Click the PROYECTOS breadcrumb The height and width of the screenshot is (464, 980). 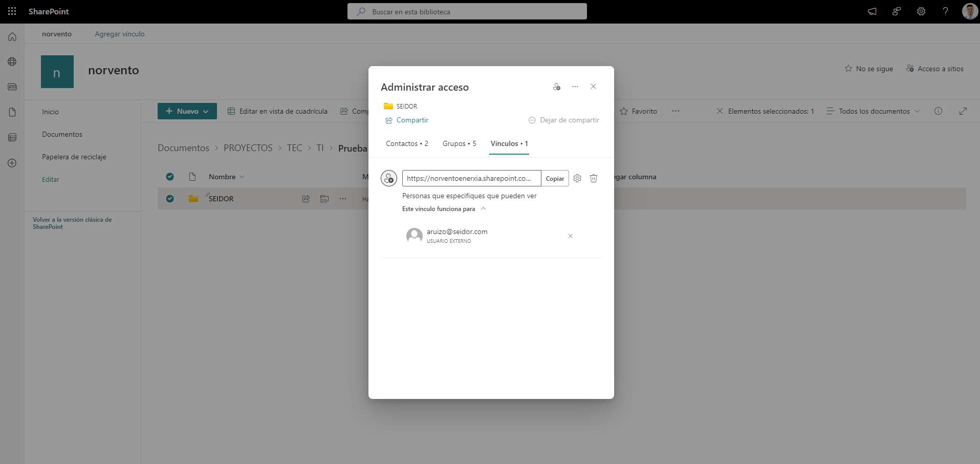coord(248,147)
